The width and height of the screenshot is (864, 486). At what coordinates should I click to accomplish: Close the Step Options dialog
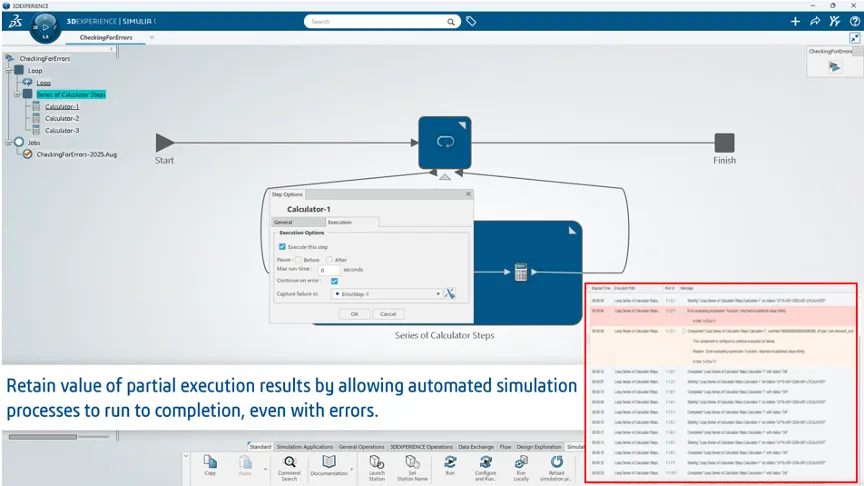pos(468,194)
